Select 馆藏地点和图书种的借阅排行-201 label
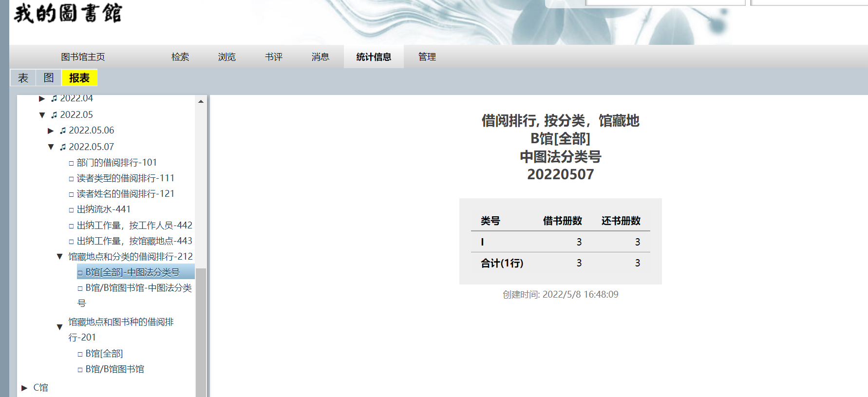 pyautogui.click(x=121, y=329)
